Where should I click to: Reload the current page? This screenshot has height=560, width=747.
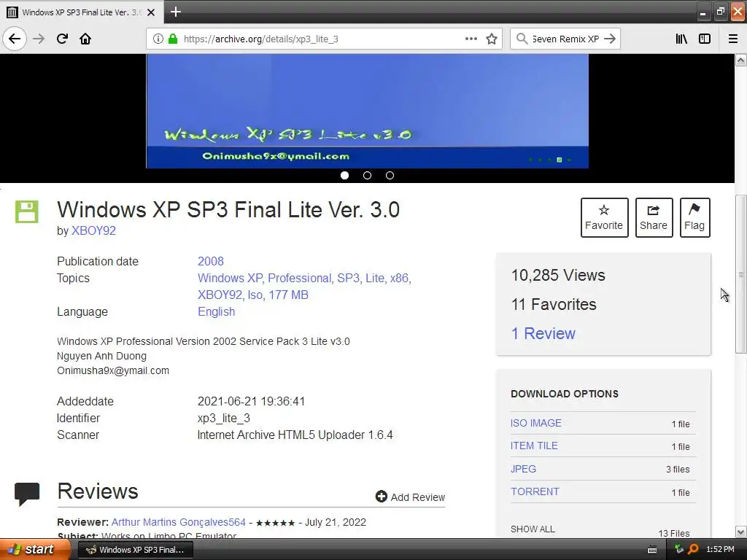click(x=62, y=39)
